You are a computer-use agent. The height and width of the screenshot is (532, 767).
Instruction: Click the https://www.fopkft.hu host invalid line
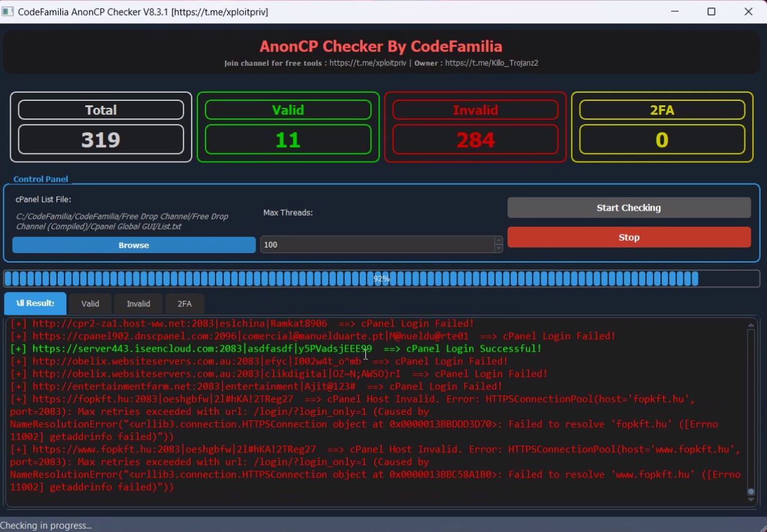point(375,467)
